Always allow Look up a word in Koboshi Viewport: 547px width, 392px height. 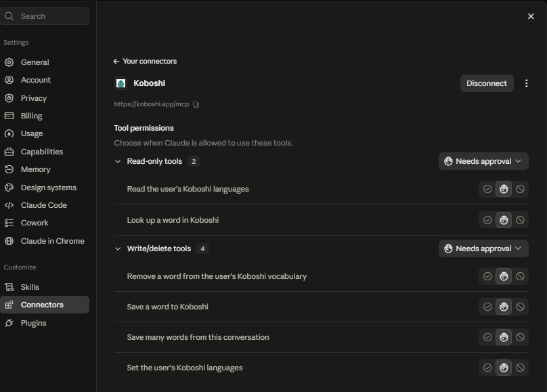click(487, 220)
